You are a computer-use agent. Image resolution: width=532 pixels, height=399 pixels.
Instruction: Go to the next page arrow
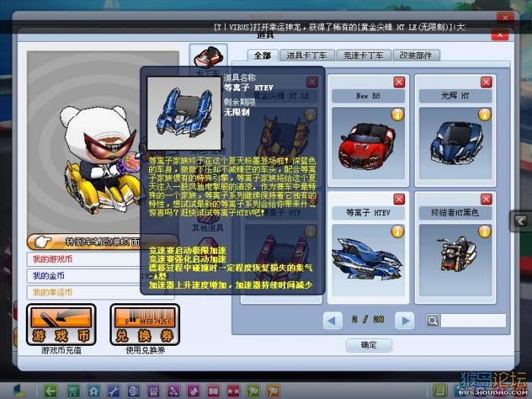pos(405,321)
